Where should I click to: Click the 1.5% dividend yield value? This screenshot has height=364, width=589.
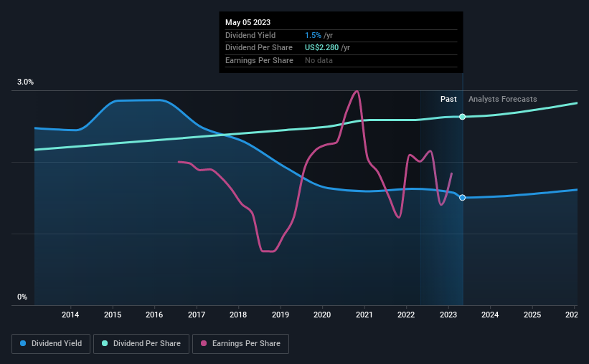313,35
